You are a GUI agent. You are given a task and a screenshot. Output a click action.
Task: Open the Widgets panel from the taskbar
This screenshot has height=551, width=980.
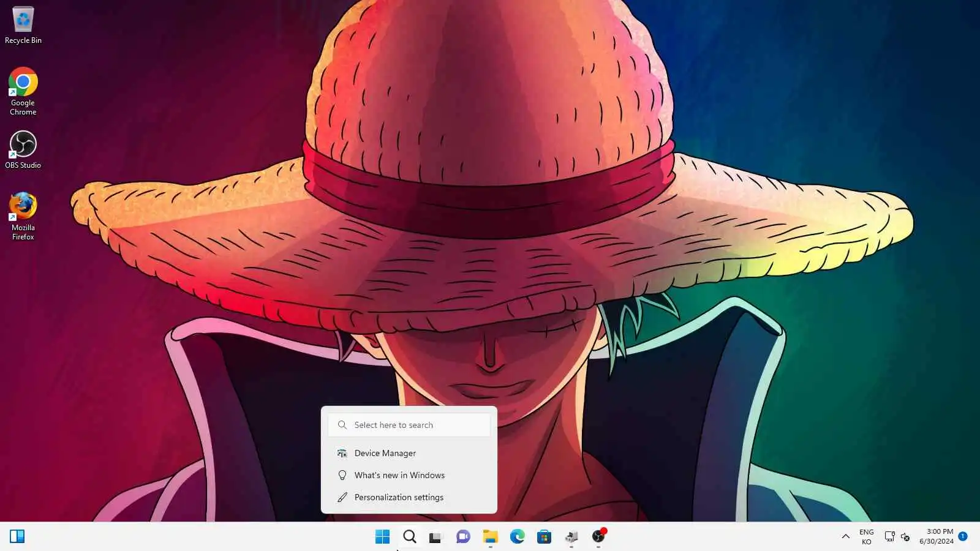[x=17, y=537]
